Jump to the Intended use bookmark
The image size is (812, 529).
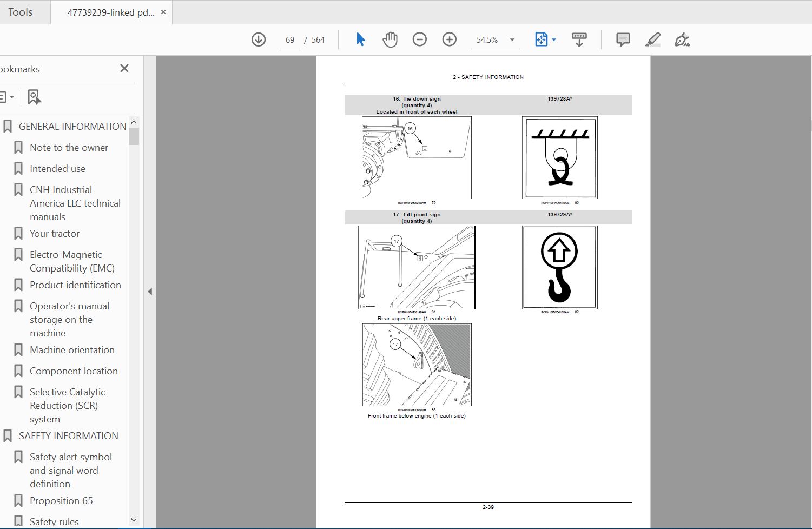pos(57,169)
